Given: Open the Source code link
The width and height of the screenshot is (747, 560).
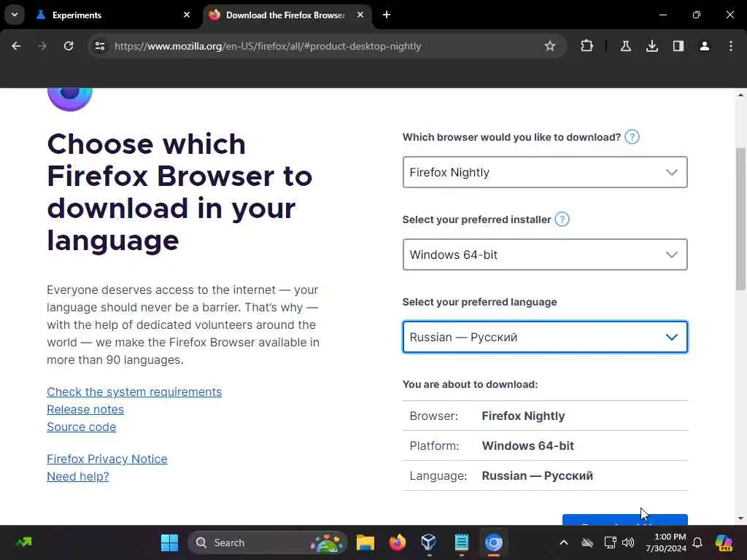Looking at the screenshot, I should click(x=81, y=427).
